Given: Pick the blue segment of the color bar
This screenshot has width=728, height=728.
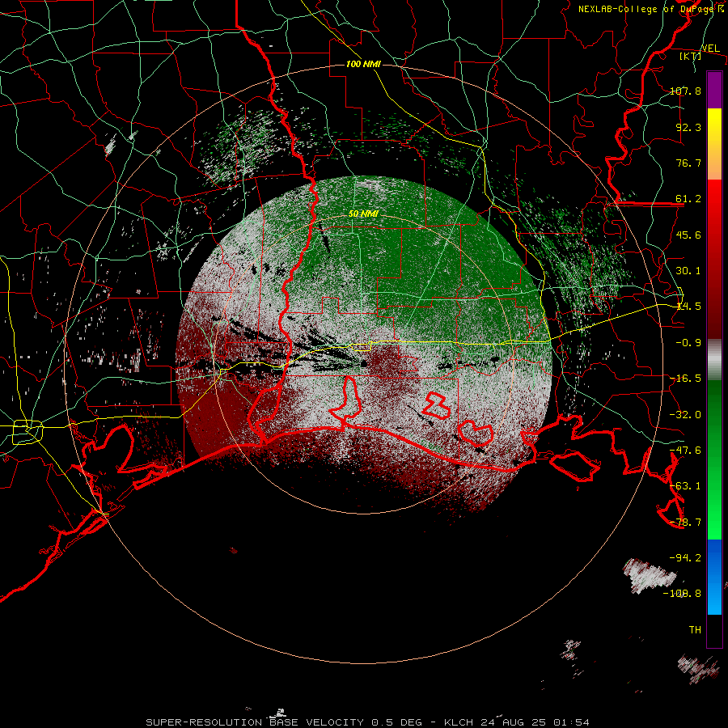Looking at the screenshot, I should (x=714, y=577).
